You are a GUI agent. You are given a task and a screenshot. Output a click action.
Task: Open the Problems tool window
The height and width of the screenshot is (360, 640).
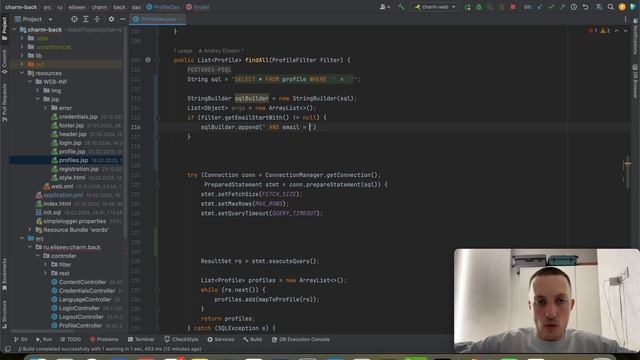[104, 339]
